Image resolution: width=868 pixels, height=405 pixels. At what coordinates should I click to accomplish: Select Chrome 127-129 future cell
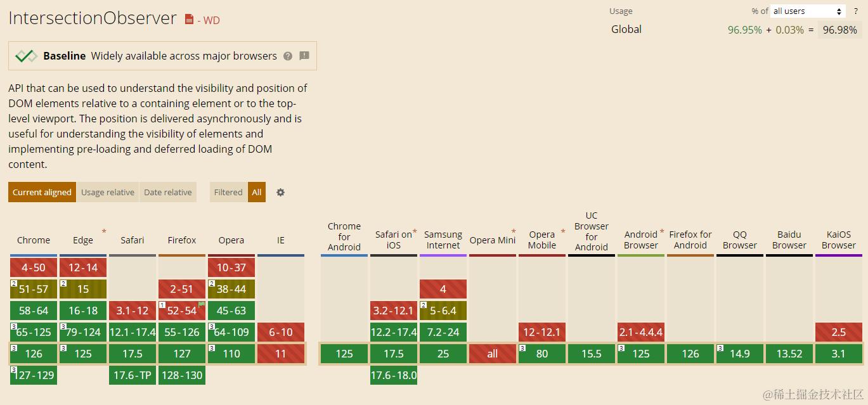pyautogui.click(x=34, y=375)
